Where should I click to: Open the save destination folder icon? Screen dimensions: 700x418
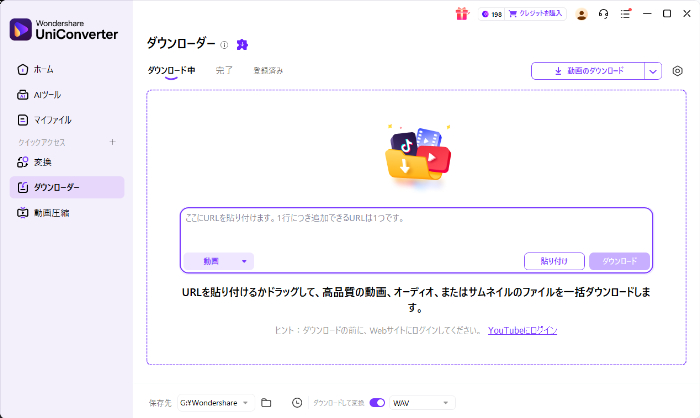(x=266, y=403)
